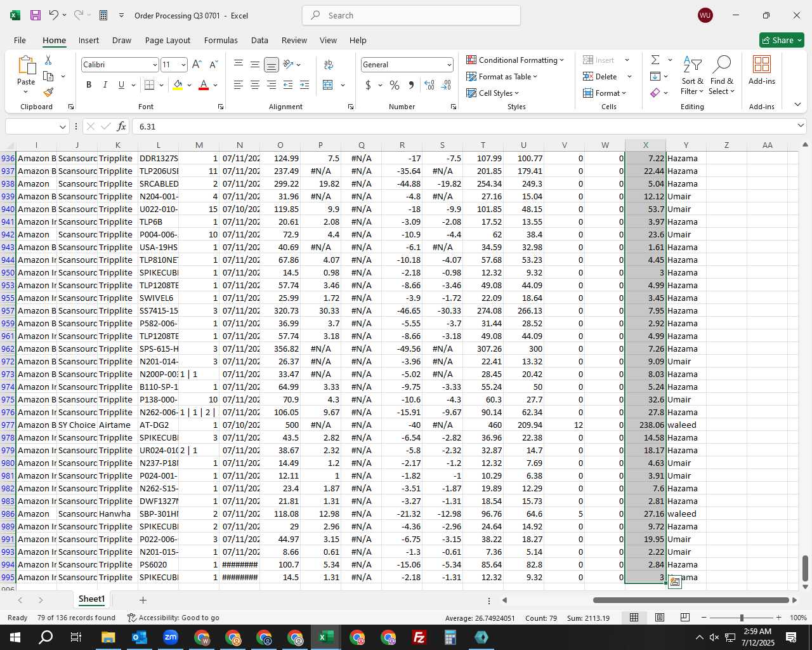Open the Add-ins pane
The image size is (812, 650).
point(761,70)
